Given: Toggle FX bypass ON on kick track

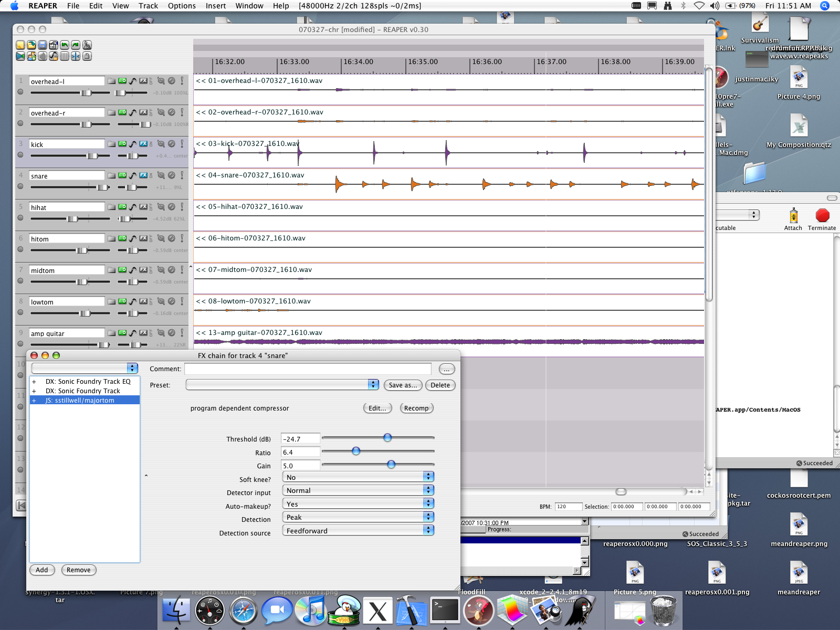Looking at the screenshot, I should click(151, 144).
